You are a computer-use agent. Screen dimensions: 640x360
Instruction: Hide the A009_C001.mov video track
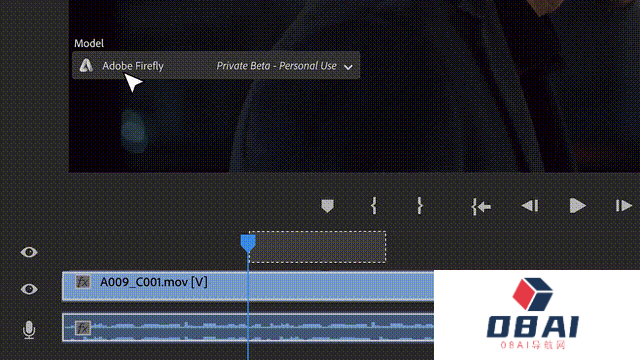tap(29, 289)
